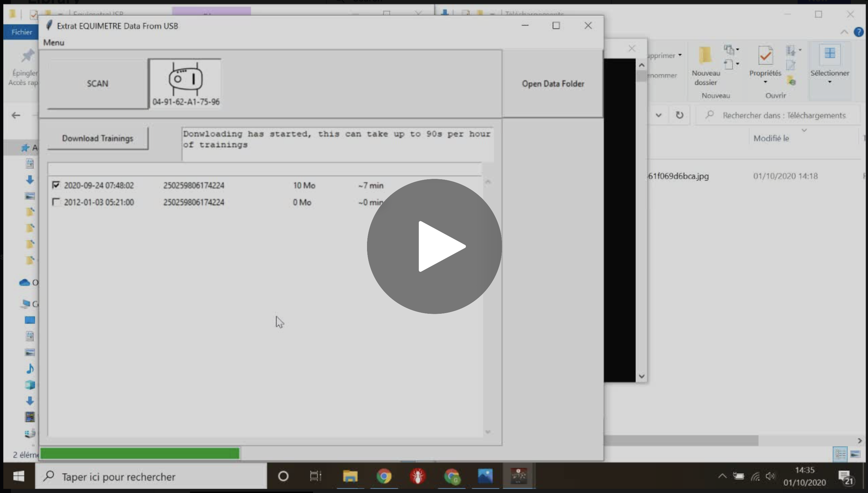Open the Fichier tab in Explorer
This screenshot has height=493, width=868.
tap(21, 32)
